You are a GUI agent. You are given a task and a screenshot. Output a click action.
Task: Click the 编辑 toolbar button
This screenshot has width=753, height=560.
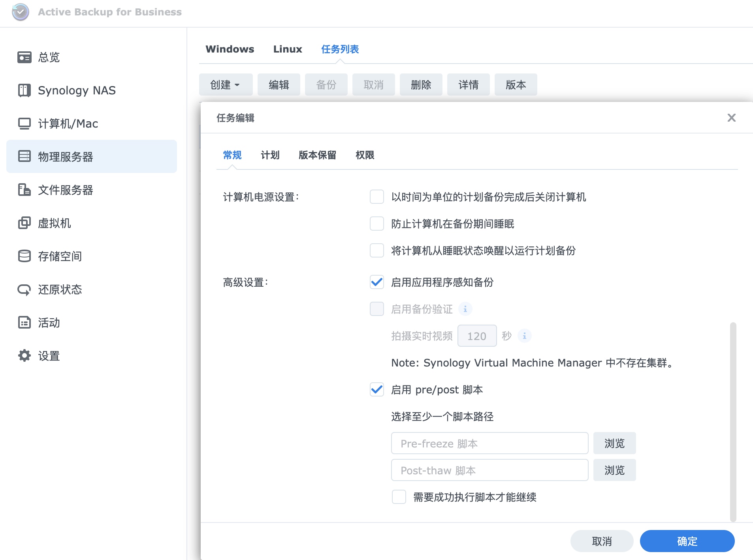(x=279, y=85)
